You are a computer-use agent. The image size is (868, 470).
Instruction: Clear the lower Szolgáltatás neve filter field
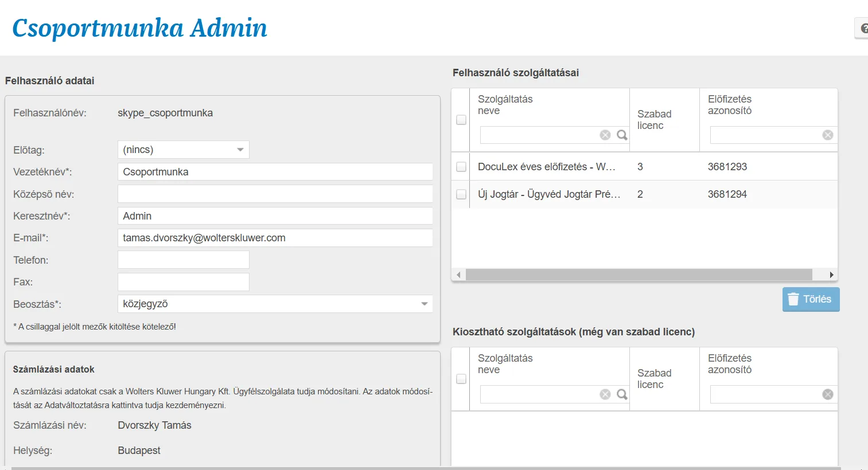click(605, 394)
